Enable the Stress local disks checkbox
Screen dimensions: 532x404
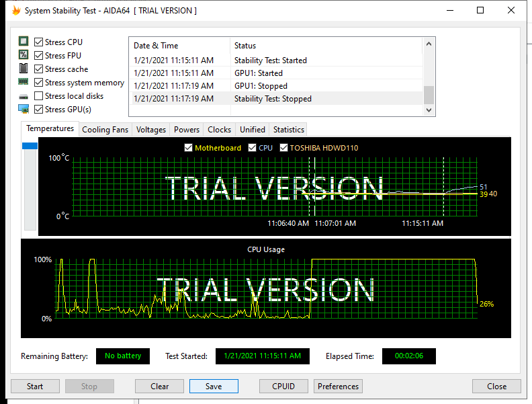click(39, 96)
